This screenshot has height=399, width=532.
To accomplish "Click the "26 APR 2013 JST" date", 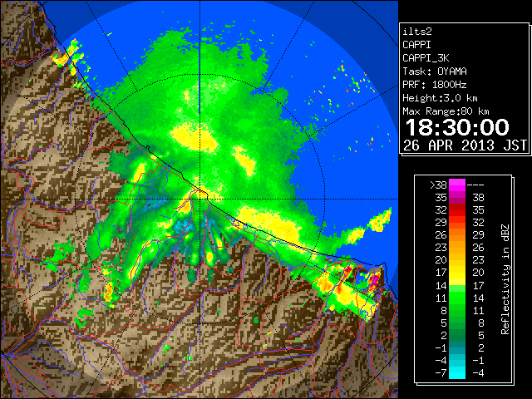I will click(x=465, y=145).
